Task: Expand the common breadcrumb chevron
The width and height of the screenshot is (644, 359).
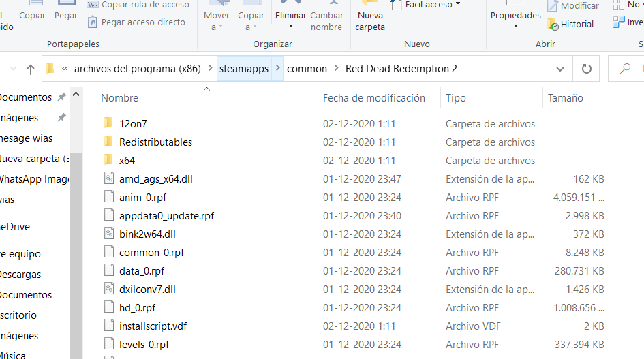Action: point(337,69)
